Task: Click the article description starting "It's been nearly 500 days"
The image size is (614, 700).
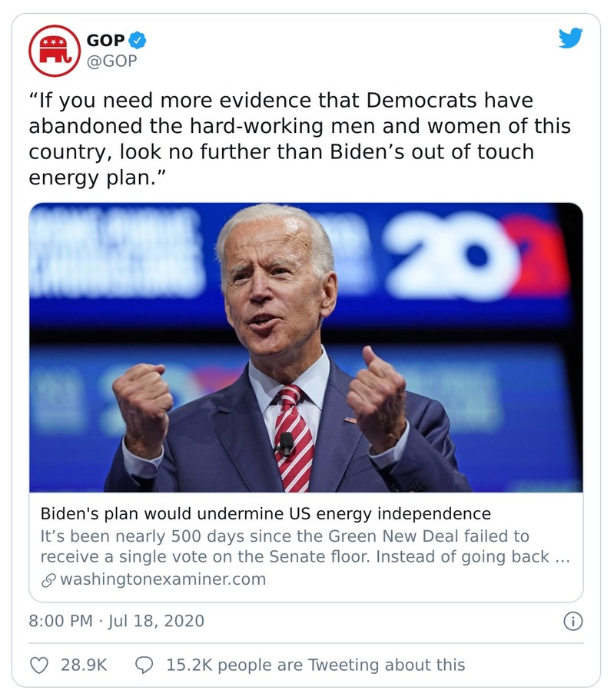Action: point(304,546)
